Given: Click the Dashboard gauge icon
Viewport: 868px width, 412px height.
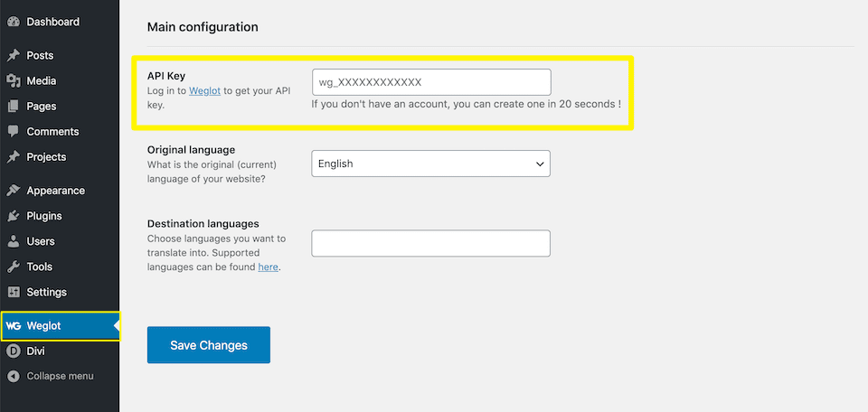Looking at the screenshot, I should [14, 22].
